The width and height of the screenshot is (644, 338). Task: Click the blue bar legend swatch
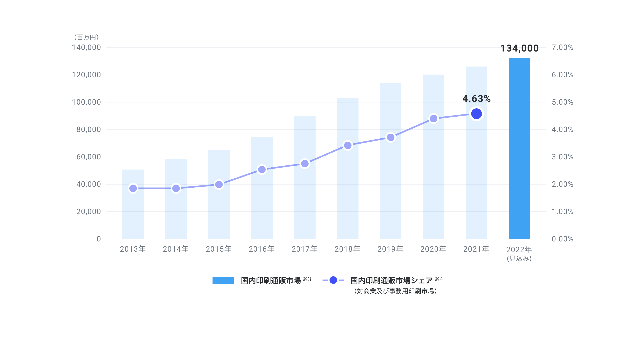pyautogui.click(x=223, y=280)
